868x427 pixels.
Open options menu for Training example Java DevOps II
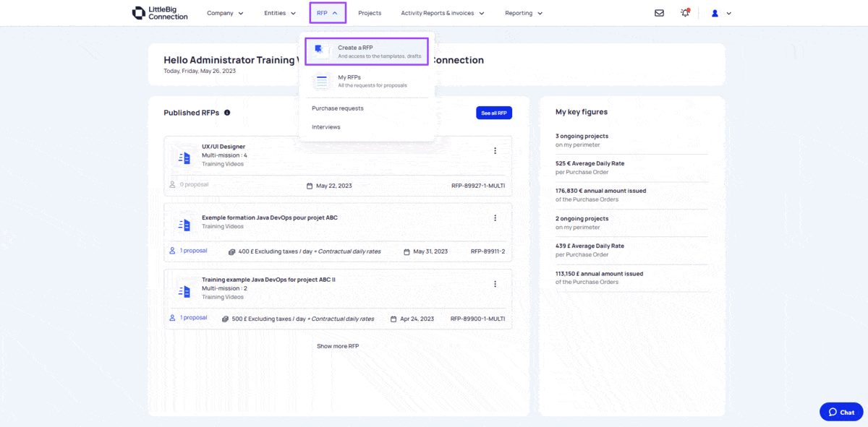pyautogui.click(x=495, y=285)
